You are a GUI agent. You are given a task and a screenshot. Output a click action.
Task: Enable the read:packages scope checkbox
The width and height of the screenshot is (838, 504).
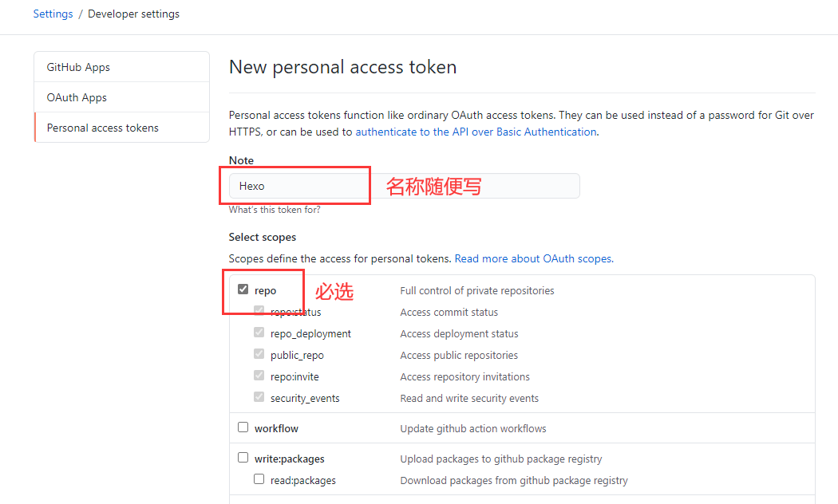259,479
